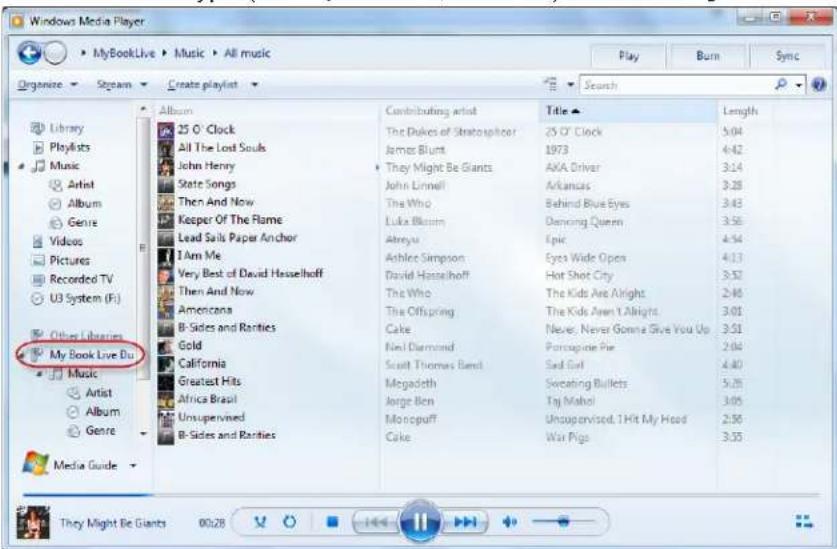The width and height of the screenshot is (837, 549).
Task: Select Very Best of David Hasselhoff album
Action: click(250, 273)
